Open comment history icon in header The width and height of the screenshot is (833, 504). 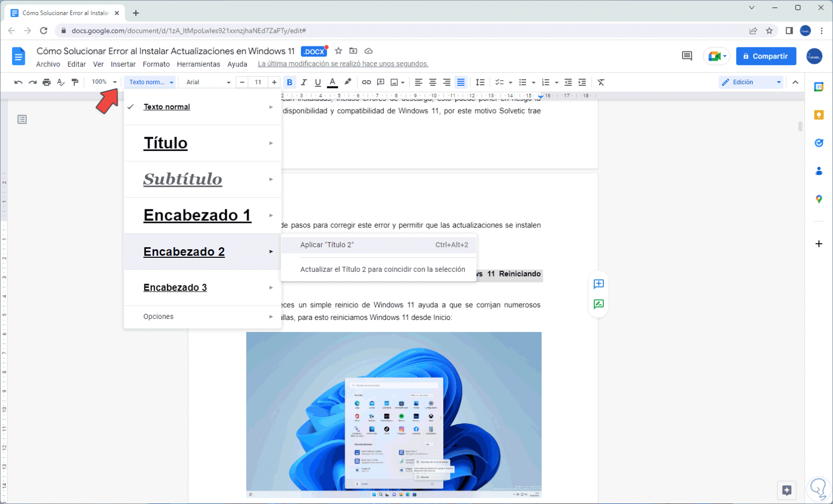tap(687, 56)
